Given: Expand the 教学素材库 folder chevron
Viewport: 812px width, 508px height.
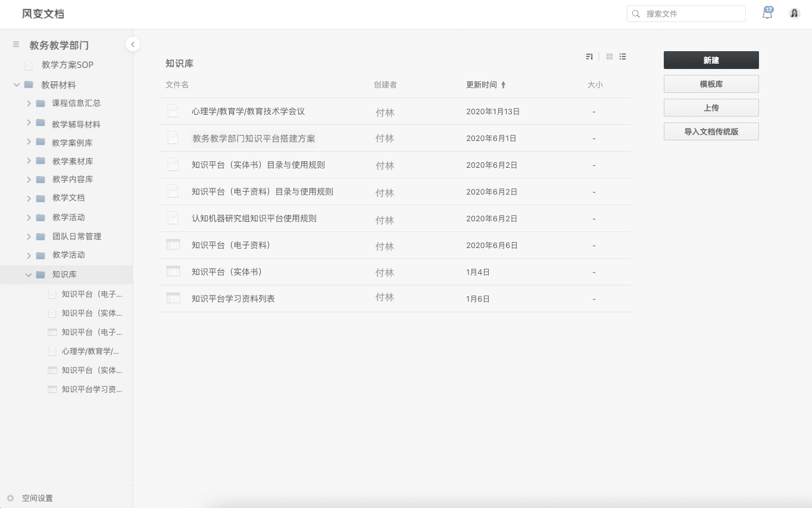Looking at the screenshot, I should pos(29,161).
